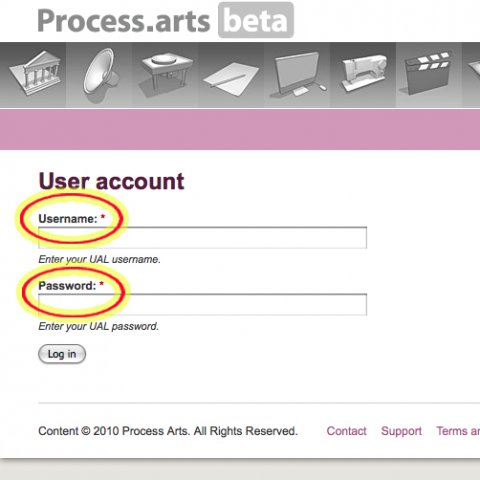480x480 pixels.
Task: Click the Username label
Action: pos(68,219)
